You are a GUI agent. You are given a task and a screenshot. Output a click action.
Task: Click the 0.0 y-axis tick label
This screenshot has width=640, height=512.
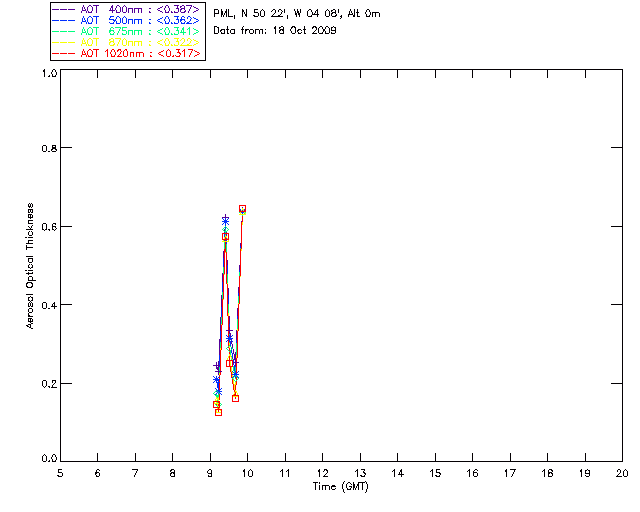tap(49, 459)
